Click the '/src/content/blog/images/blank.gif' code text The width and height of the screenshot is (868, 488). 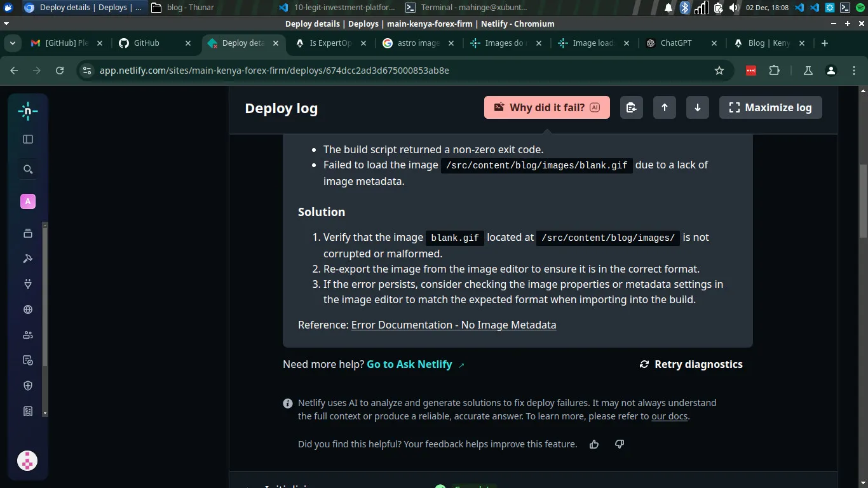tap(537, 165)
